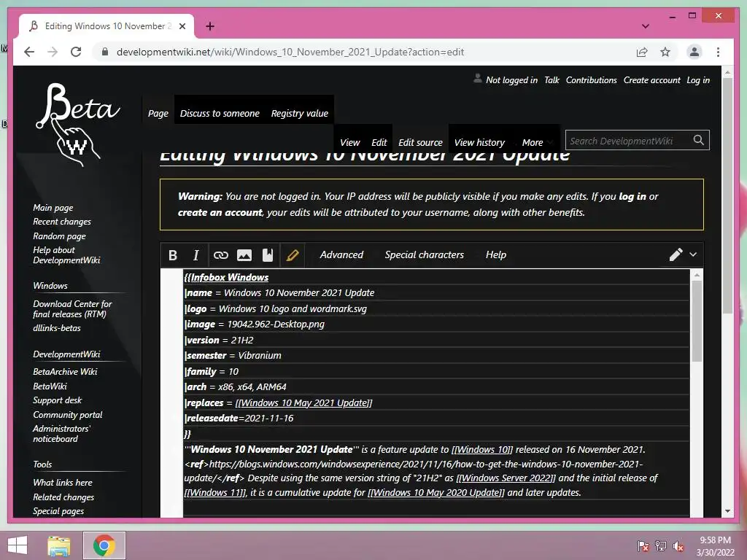Insert a reference using the bookmark icon
Image resolution: width=747 pixels, height=560 pixels.
tap(268, 255)
